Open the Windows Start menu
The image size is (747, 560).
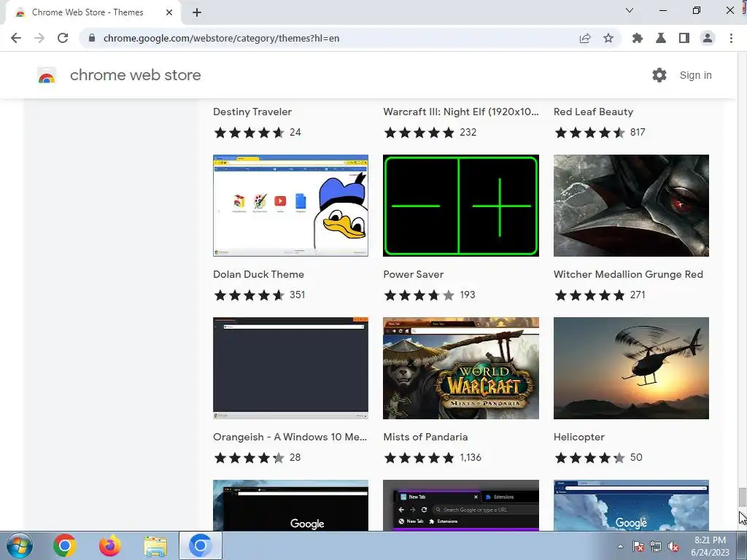[19, 545]
